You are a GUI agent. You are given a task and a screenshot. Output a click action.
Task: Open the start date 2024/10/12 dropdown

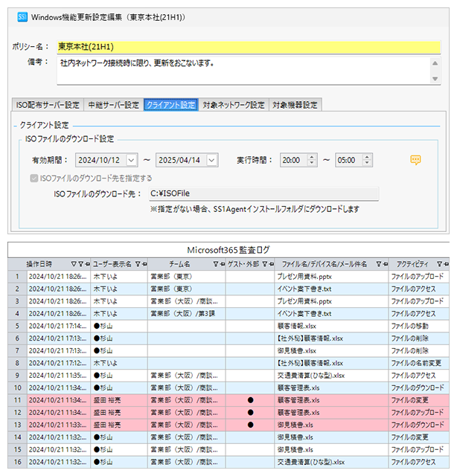tap(131, 160)
